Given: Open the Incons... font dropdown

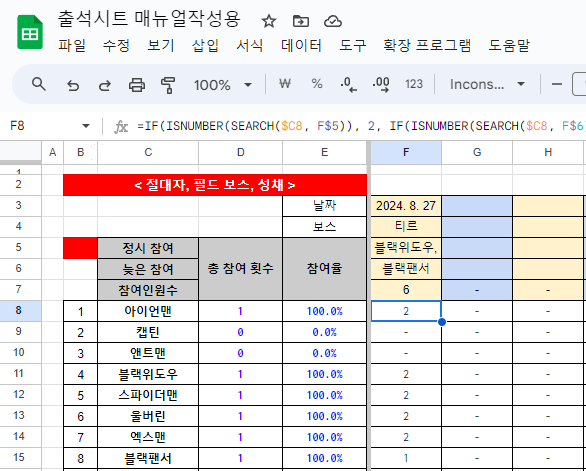Looking at the screenshot, I should (487, 84).
